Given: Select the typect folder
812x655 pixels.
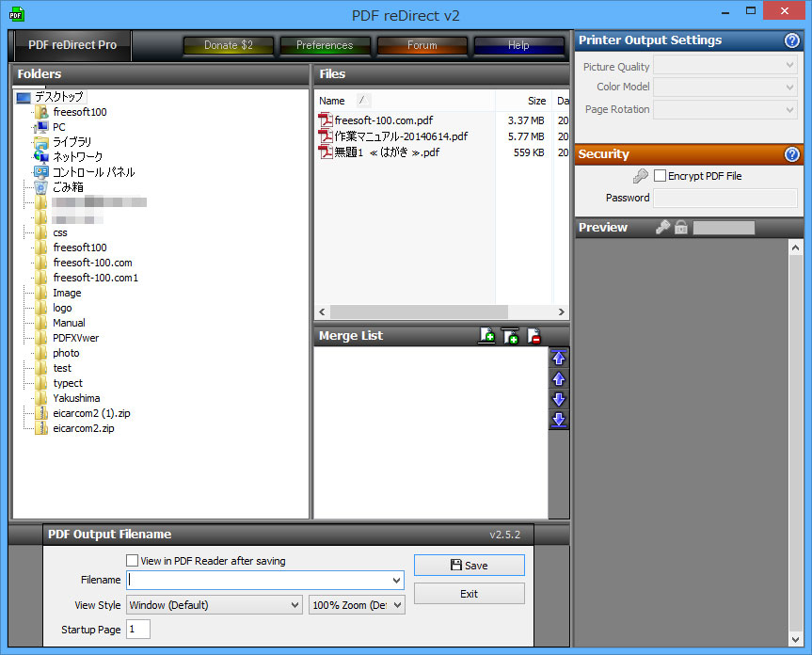Looking at the screenshot, I should (68, 383).
